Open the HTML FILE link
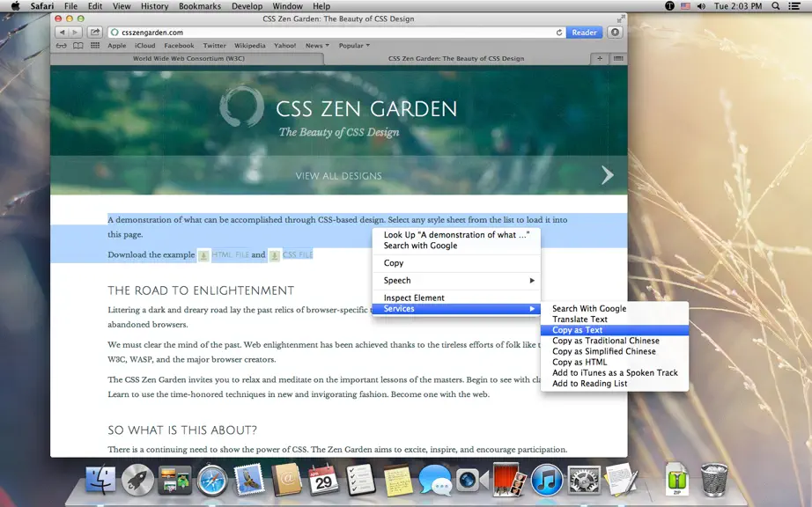812x507 pixels. (x=231, y=254)
